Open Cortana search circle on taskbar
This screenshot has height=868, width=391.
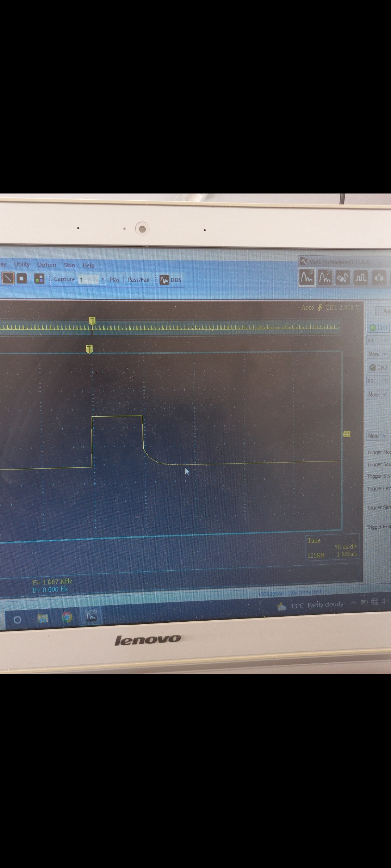[17, 620]
